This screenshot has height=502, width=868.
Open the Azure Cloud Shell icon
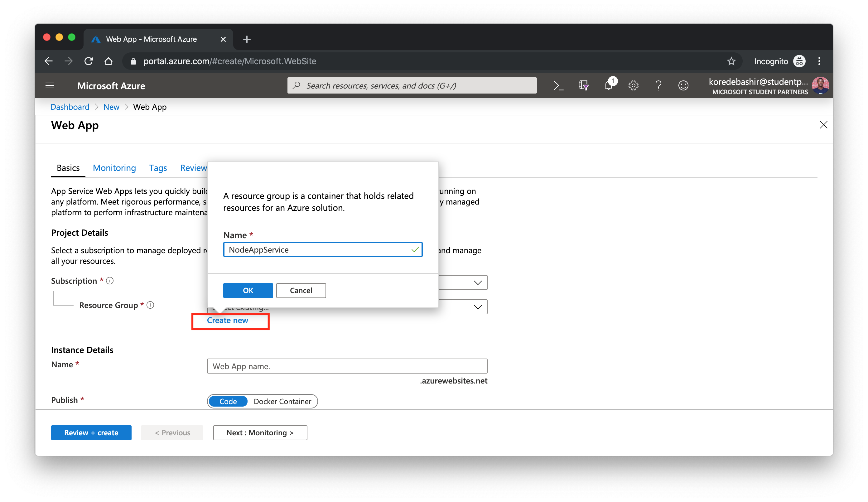(558, 85)
